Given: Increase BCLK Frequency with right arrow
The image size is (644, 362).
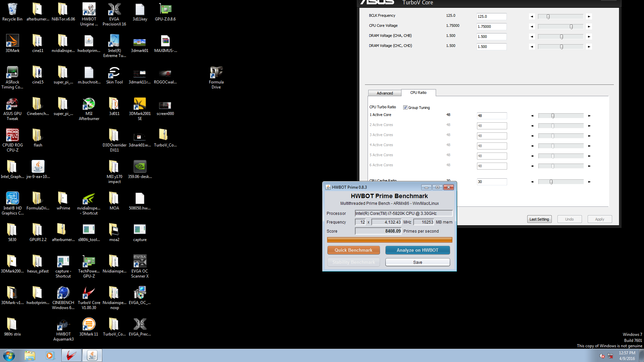Looking at the screenshot, I should [589, 16].
